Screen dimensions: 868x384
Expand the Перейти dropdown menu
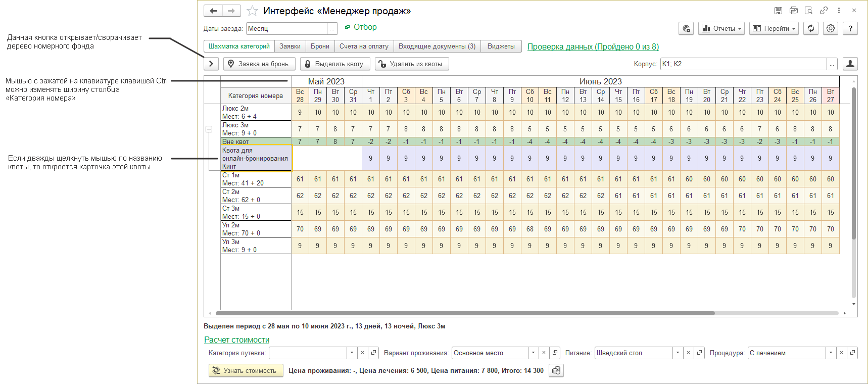pos(774,29)
